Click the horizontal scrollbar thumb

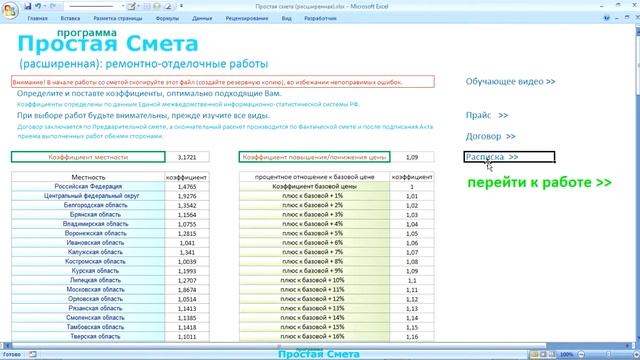(x=279, y=346)
